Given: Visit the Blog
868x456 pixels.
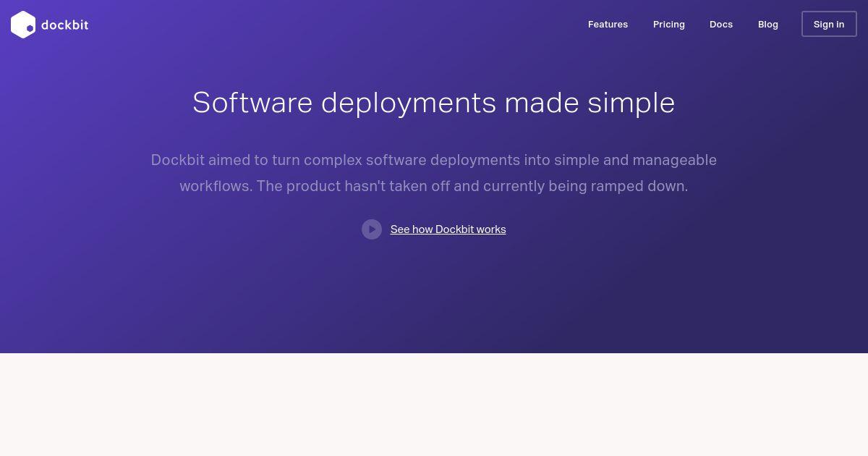Looking at the screenshot, I should [768, 24].
